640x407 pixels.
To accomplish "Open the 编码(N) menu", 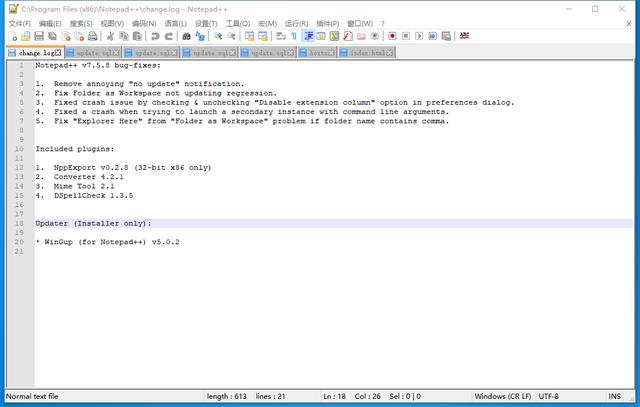I will (x=144, y=24).
